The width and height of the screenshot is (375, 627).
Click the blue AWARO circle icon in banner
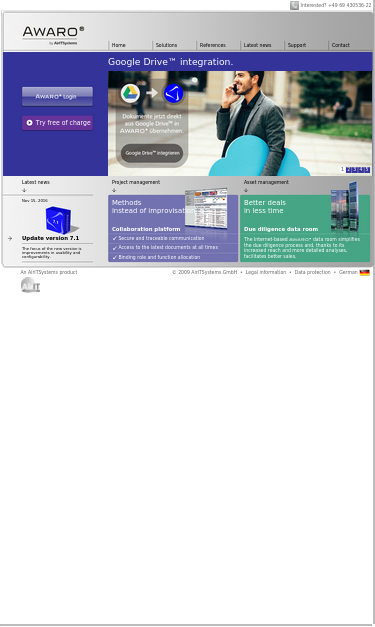point(174,94)
